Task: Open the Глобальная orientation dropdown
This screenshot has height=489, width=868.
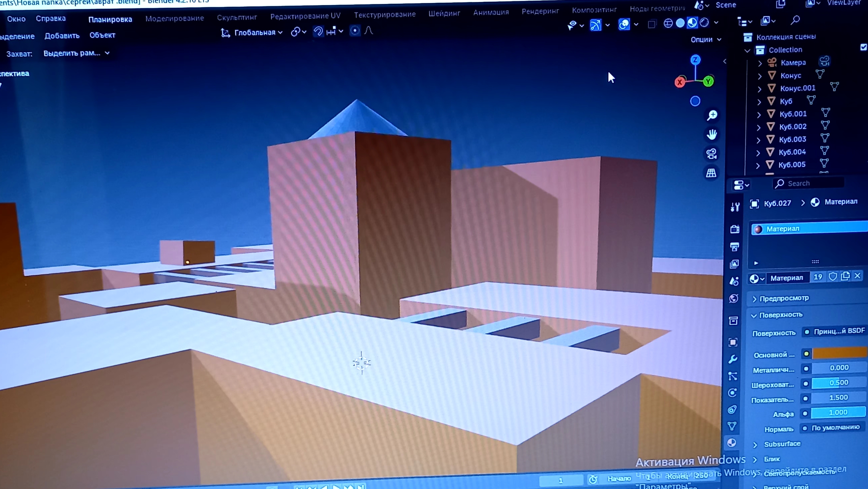Action: [x=255, y=32]
